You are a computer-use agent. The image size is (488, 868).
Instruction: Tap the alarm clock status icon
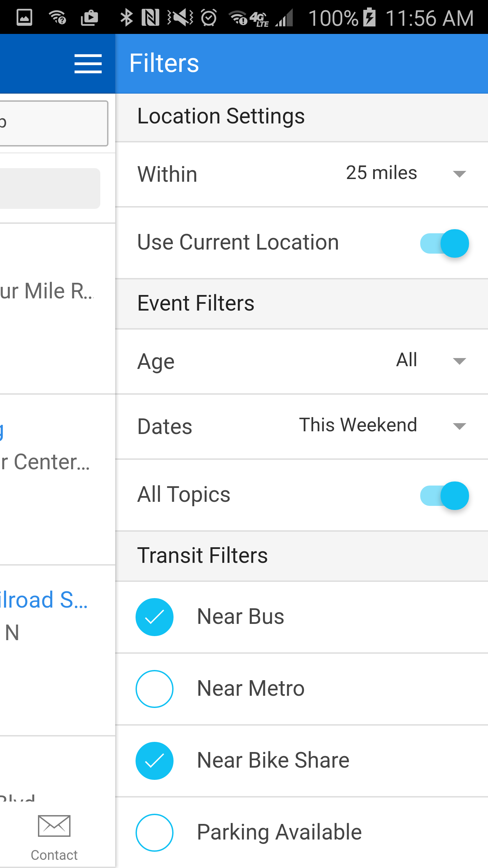pyautogui.click(x=209, y=18)
